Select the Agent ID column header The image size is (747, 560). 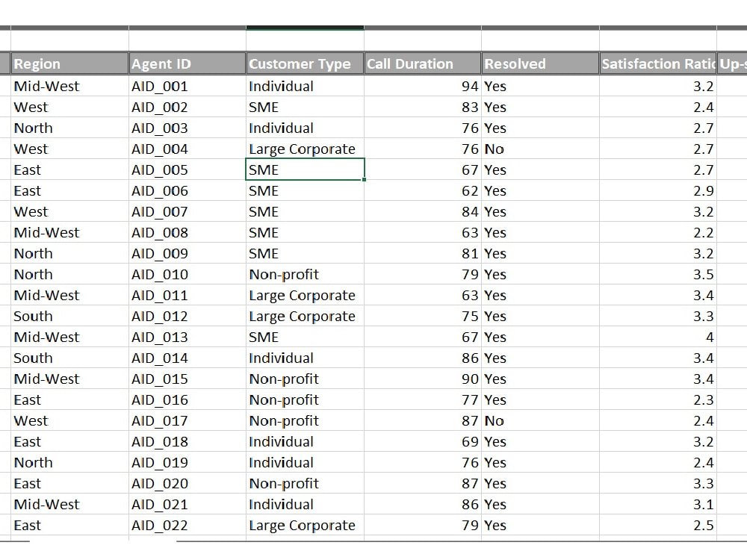point(187,63)
